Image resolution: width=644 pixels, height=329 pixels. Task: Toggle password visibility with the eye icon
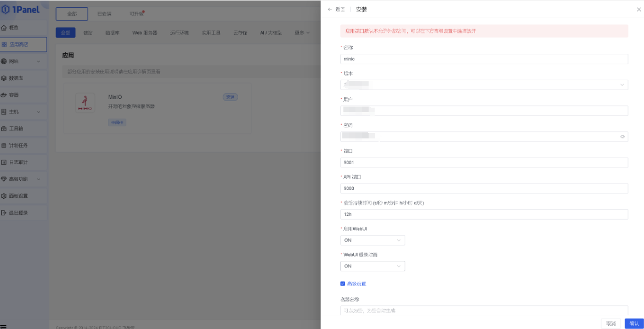(623, 136)
